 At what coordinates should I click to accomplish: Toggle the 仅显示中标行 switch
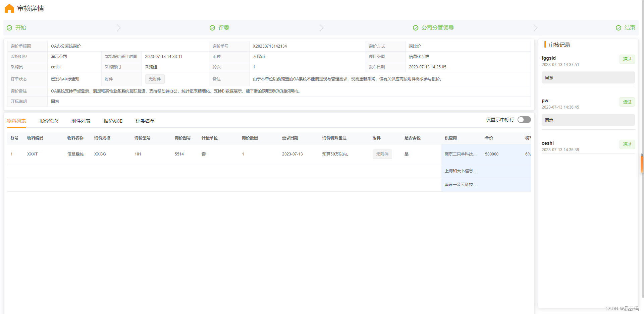pos(524,120)
